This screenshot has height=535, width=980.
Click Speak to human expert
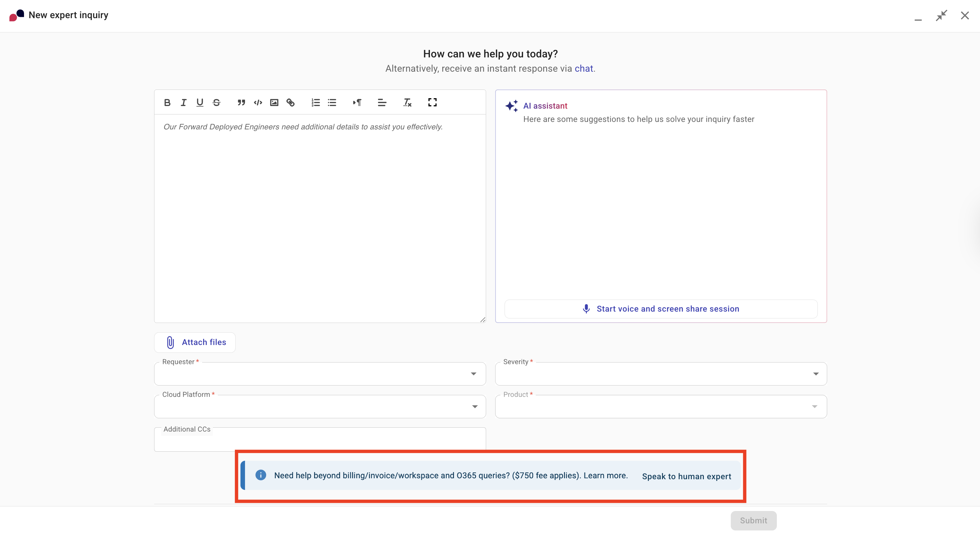686,476
